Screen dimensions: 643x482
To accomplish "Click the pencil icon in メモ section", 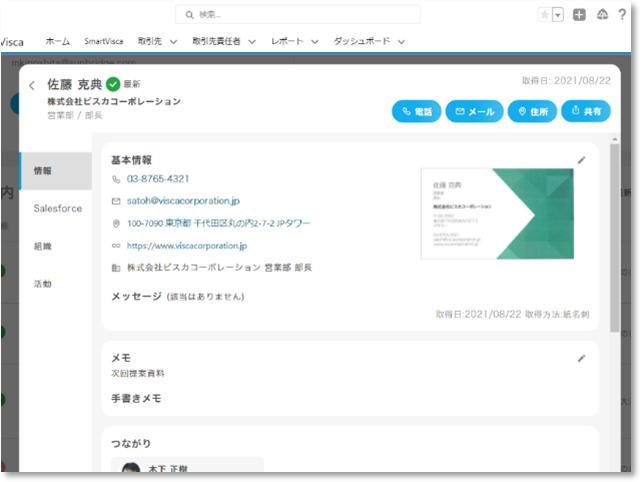I will 582,358.
